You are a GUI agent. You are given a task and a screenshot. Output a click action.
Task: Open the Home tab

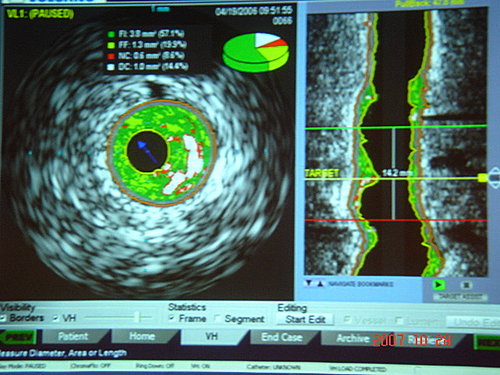[x=142, y=336]
